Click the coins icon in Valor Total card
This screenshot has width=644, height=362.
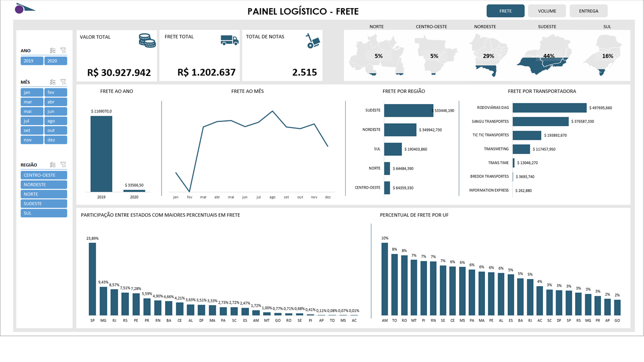[147, 40]
